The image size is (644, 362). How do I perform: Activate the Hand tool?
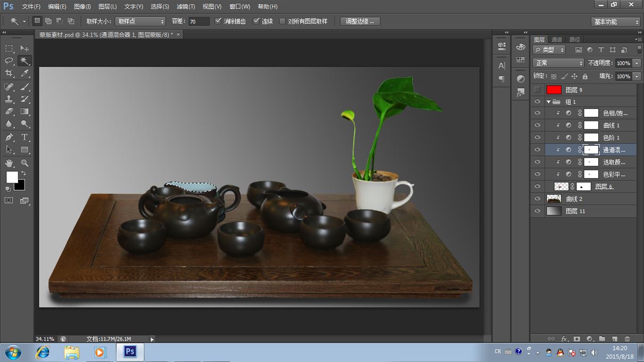9,163
